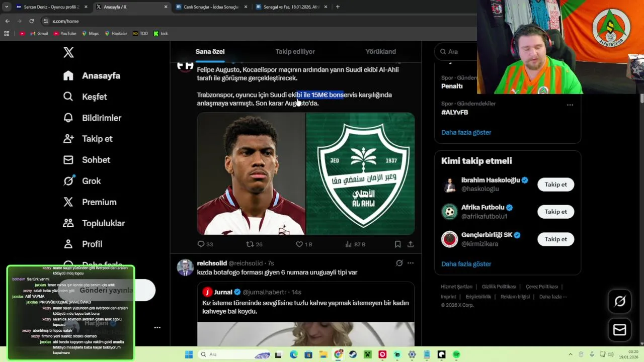Open account menu three dots in sidebar
The image size is (644, 362).
coord(157,327)
